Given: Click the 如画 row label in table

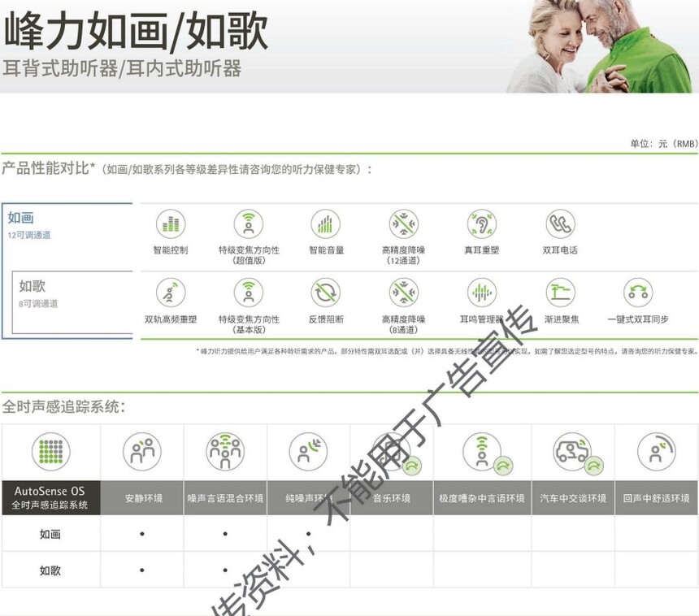Looking at the screenshot, I should pos(50,534).
